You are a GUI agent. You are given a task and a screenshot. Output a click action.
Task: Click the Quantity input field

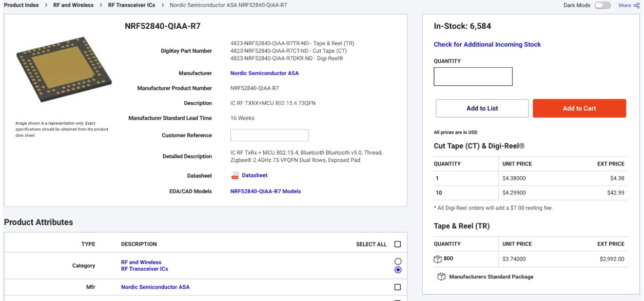(x=473, y=77)
